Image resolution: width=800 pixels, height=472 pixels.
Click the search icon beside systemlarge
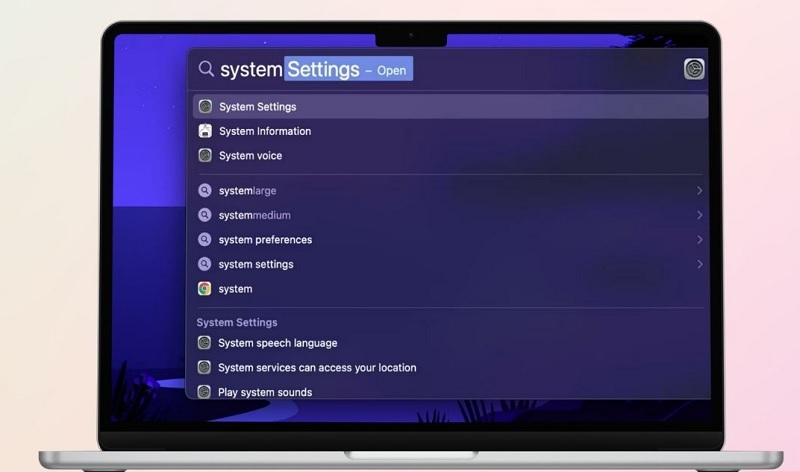(205, 190)
